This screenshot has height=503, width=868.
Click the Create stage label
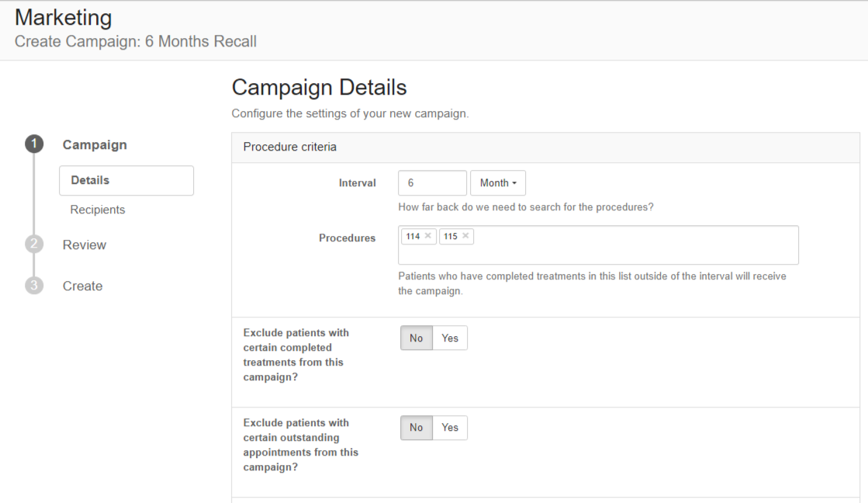click(x=82, y=286)
